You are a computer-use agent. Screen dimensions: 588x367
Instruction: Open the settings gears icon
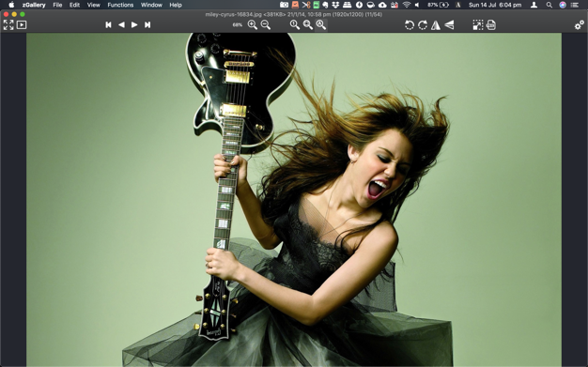(579, 25)
